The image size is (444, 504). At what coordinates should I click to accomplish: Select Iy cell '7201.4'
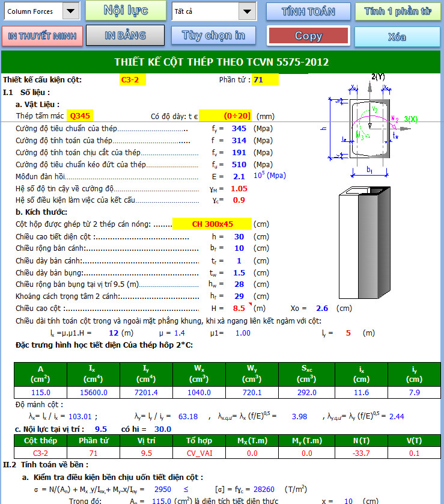point(146,393)
